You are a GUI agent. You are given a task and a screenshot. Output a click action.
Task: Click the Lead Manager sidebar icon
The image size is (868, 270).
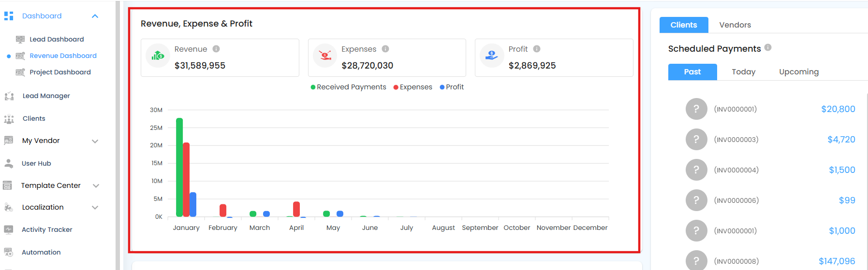[9, 96]
